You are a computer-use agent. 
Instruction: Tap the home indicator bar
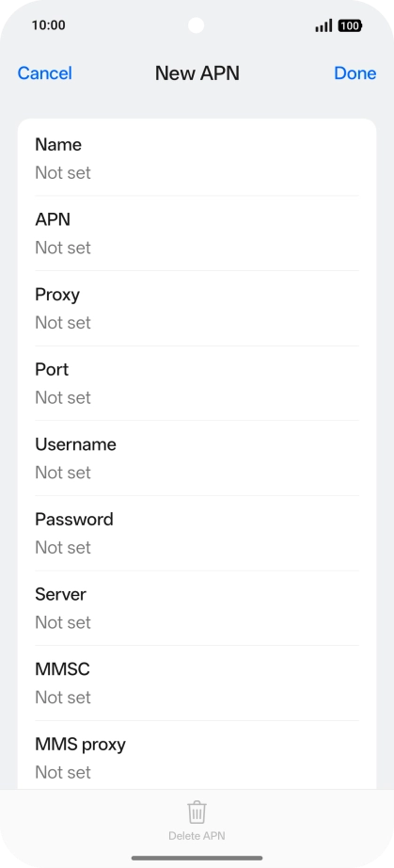click(197, 858)
